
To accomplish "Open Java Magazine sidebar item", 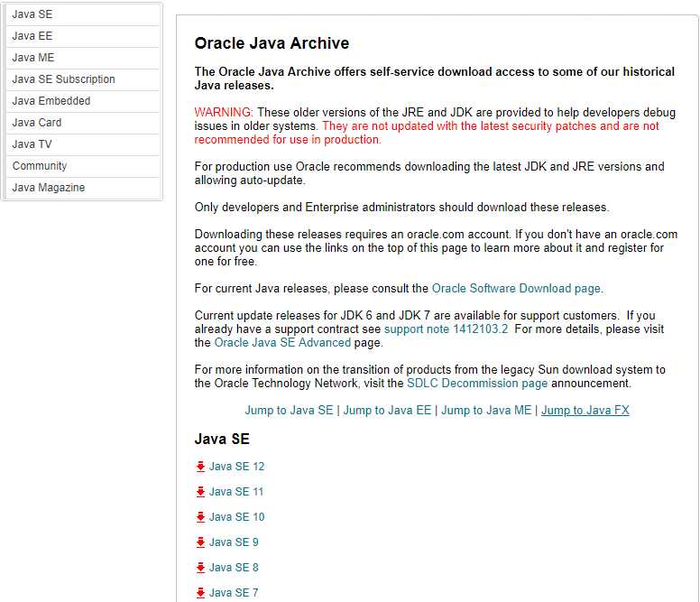I will [x=83, y=188].
